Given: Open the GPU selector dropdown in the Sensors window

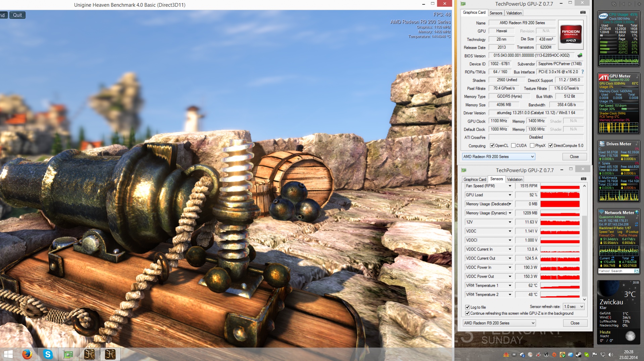Looking at the screenshot, I should click(x=499, y=323).
